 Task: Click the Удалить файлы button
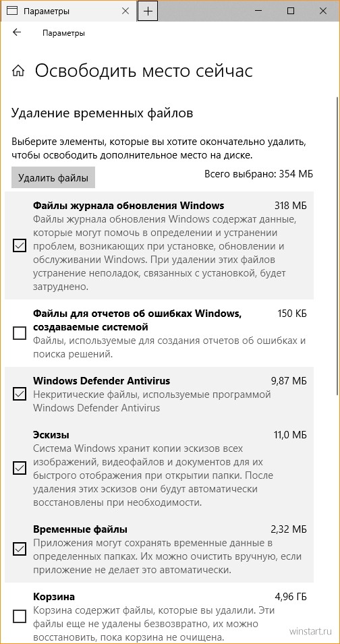(53, 178)
